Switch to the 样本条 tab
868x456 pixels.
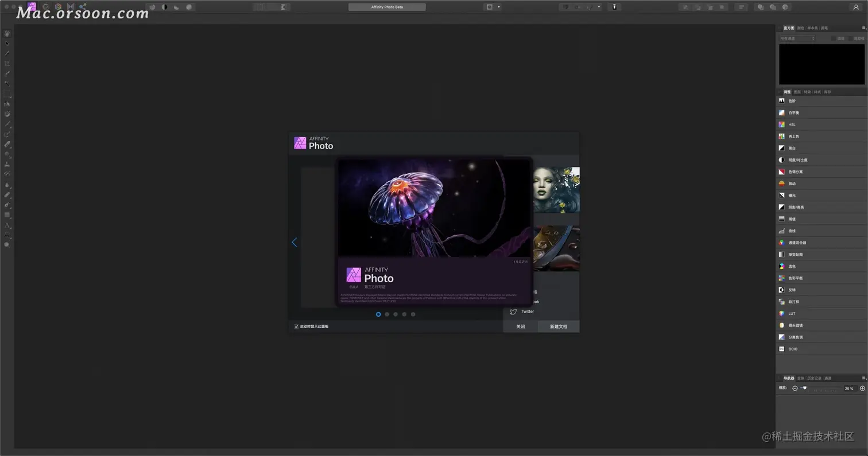coord(813,28)
